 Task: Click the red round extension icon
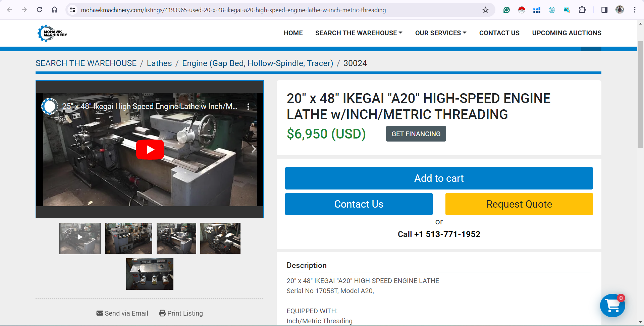[522, 10]
